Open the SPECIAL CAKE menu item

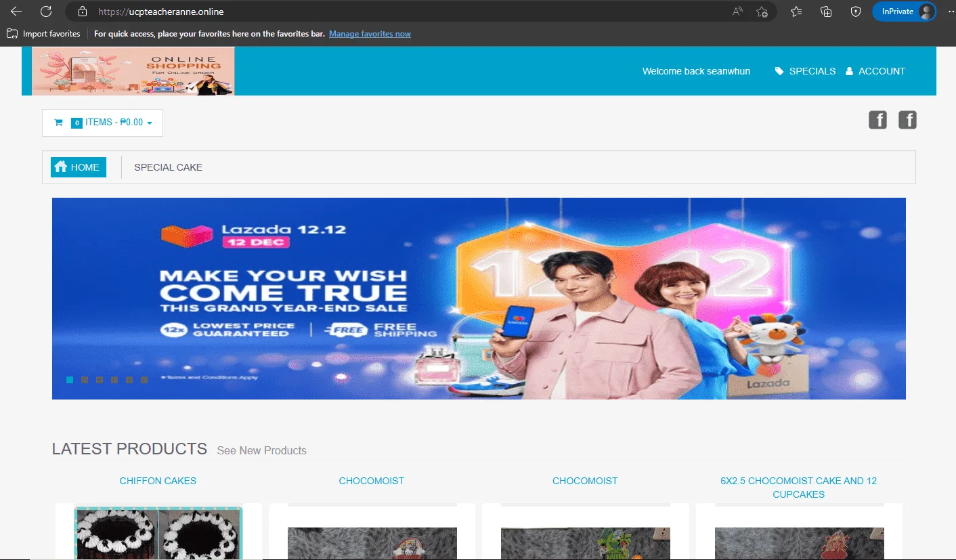pyautogui.click(x=168, y=167)
